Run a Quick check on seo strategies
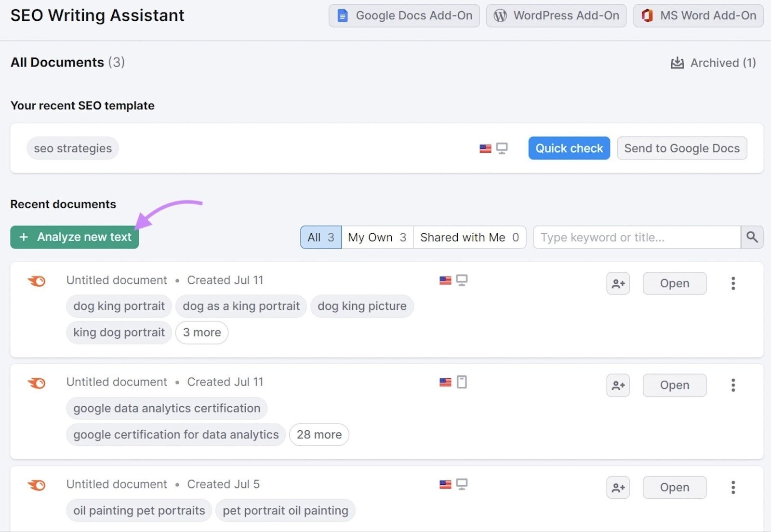The image size is (771, 532). pos(569,148)
